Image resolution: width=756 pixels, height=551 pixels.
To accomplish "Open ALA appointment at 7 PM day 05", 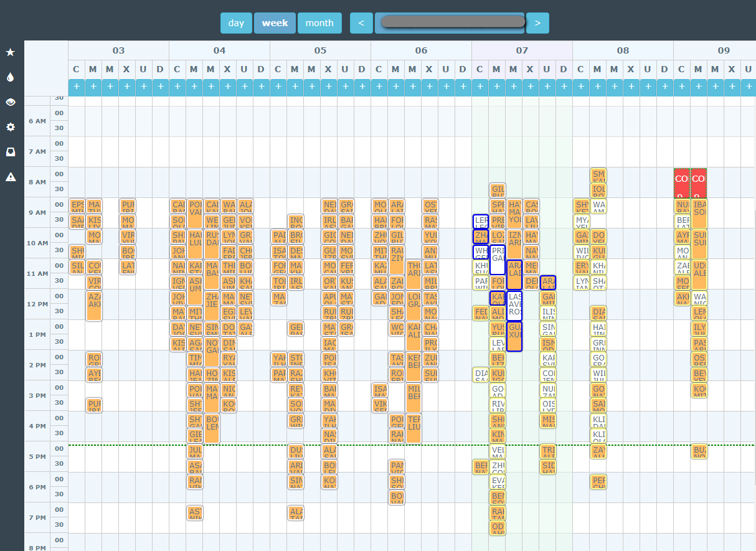I will click(296, 512).
